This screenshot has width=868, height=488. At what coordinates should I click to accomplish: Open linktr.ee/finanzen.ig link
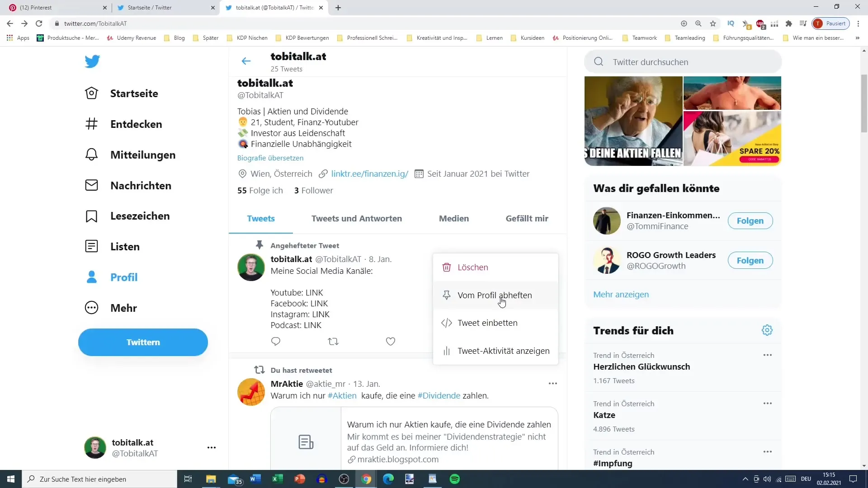(x=369, y=174)
